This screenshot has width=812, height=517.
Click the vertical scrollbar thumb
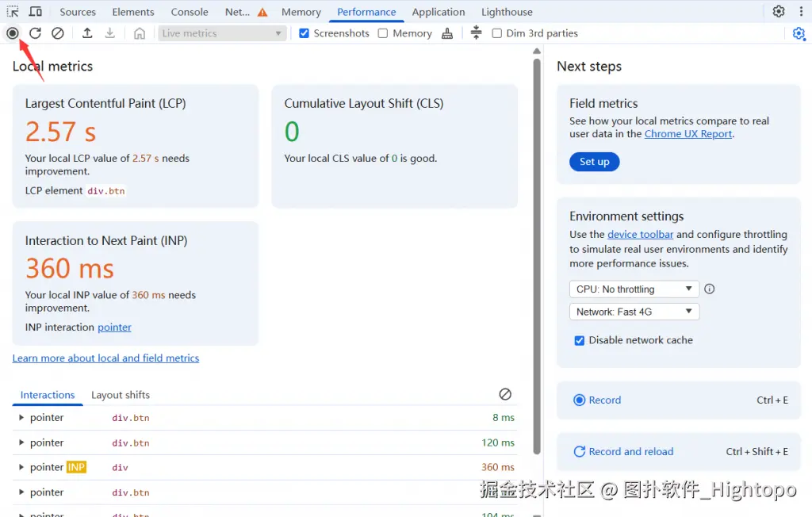tap(537, 256)
